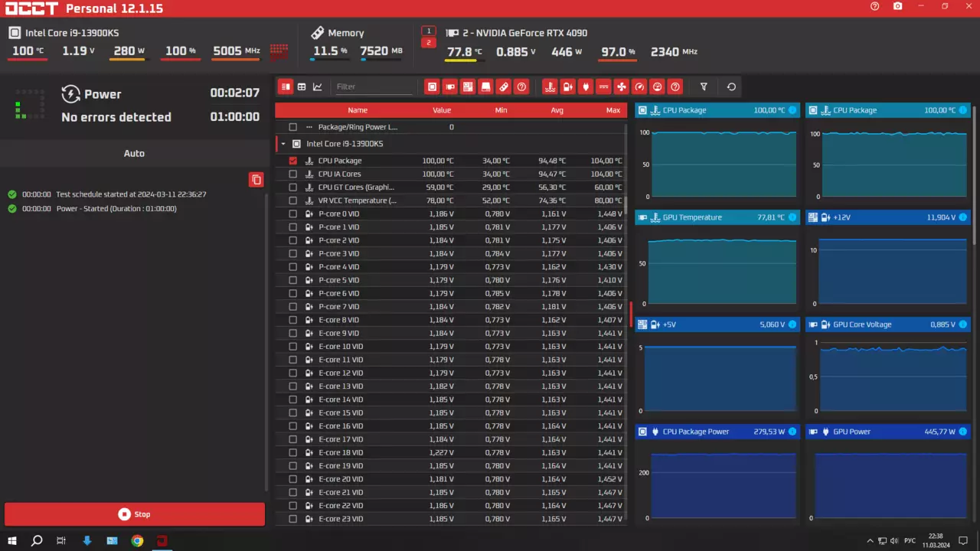
Task: Click the Auto mode label
Action: (134, 153)
